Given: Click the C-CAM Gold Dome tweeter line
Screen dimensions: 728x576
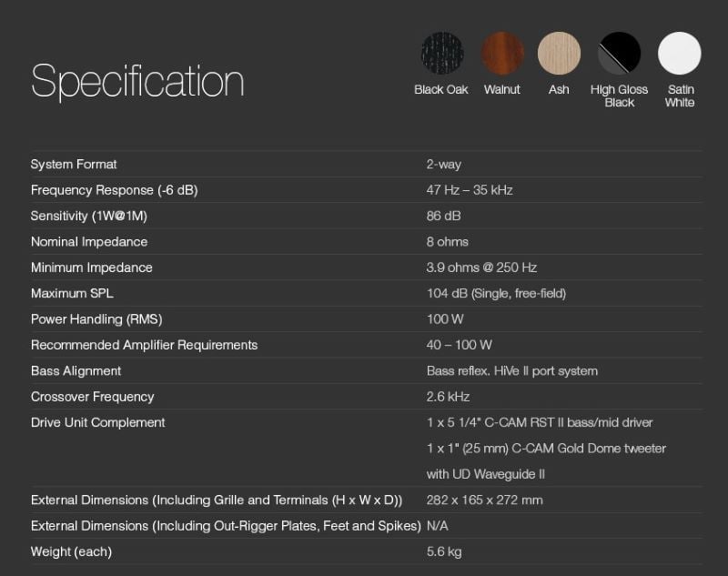Looking at the screenshot, I should point(546,449).
